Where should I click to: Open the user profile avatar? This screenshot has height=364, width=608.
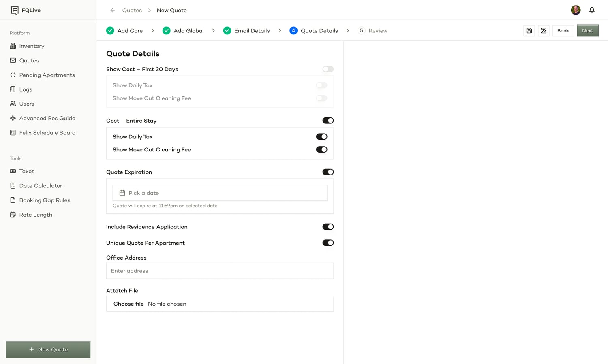[x=576, y=10]
